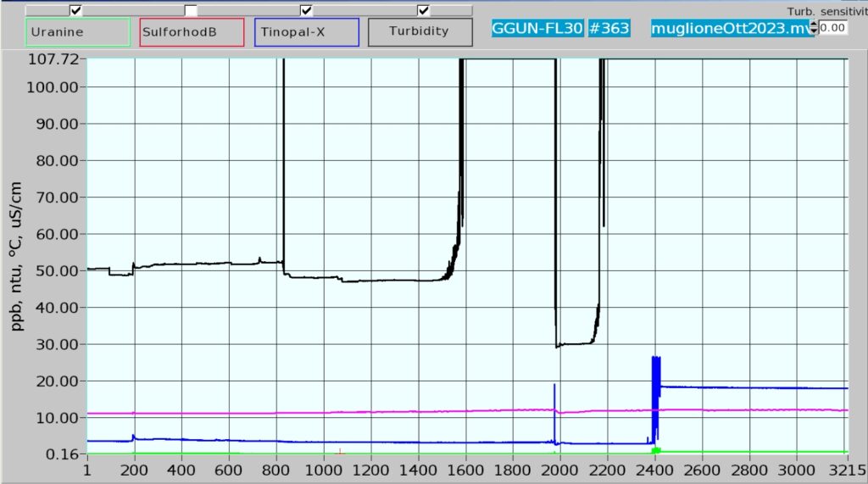Click the Turbidity tracer button
The image size is (868, 484).
pyautogui.click(x=420, y=31)
